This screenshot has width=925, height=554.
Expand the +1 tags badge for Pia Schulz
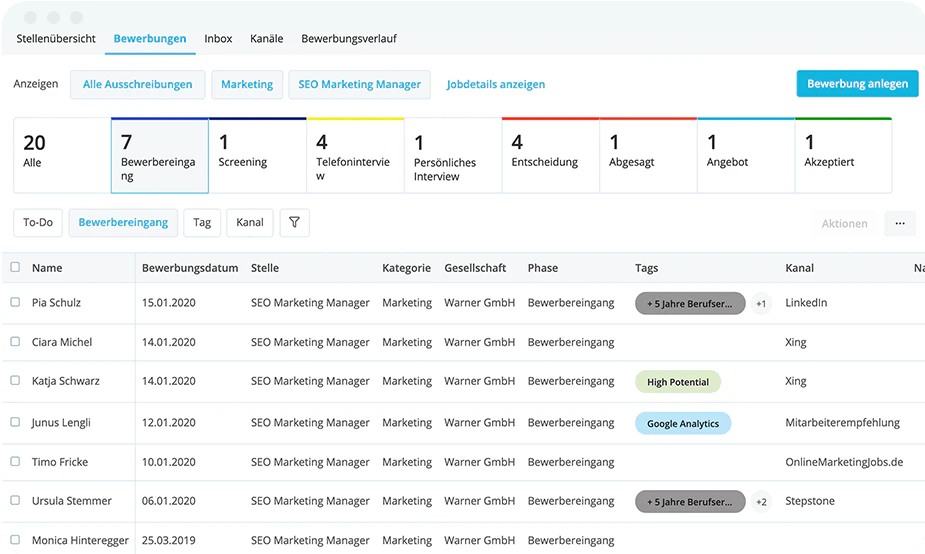(x=761, y=303)
